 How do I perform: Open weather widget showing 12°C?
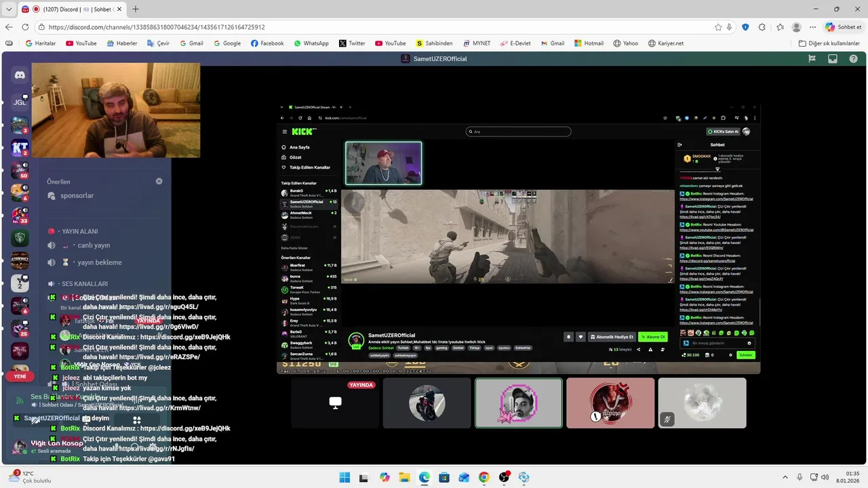pyautogui.click(x=31, y=477)
